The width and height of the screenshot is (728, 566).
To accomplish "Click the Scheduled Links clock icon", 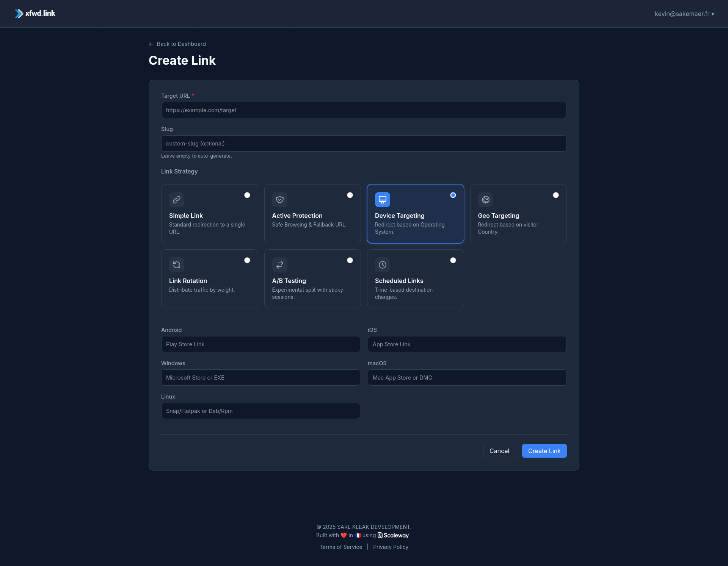I will pyautogui.click(x=383, y=265).
